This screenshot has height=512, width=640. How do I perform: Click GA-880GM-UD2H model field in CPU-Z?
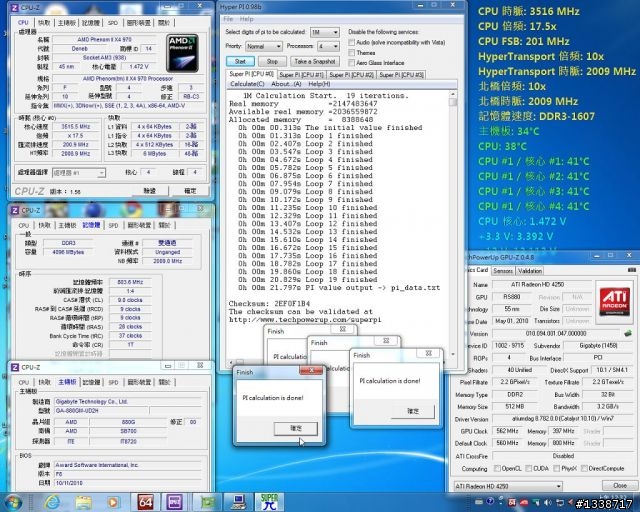100,410
